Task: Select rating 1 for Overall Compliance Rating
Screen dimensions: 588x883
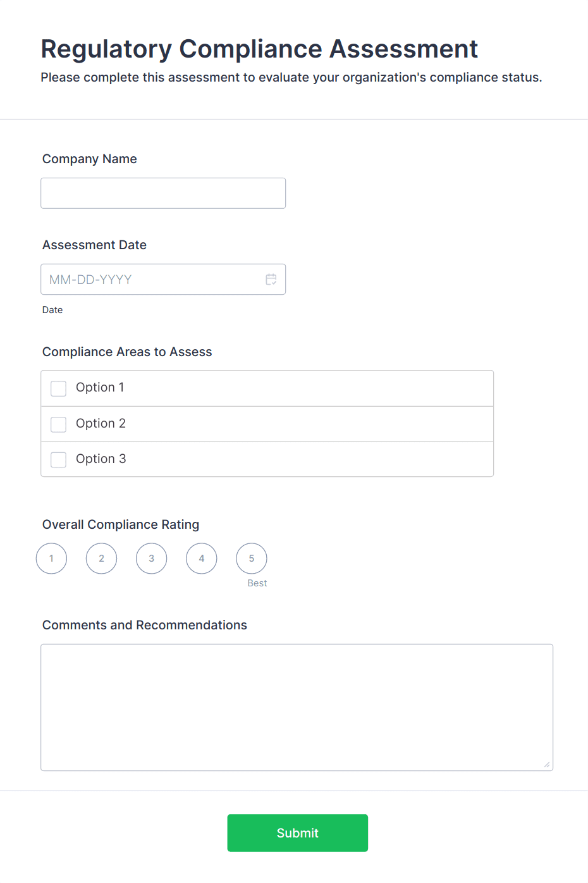Action: click(x=51, y=558)
